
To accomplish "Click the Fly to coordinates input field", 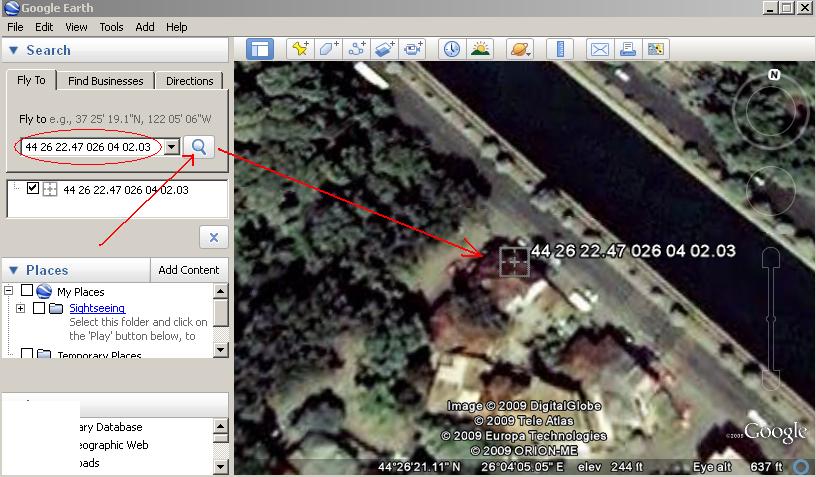I will click(93, 147).
